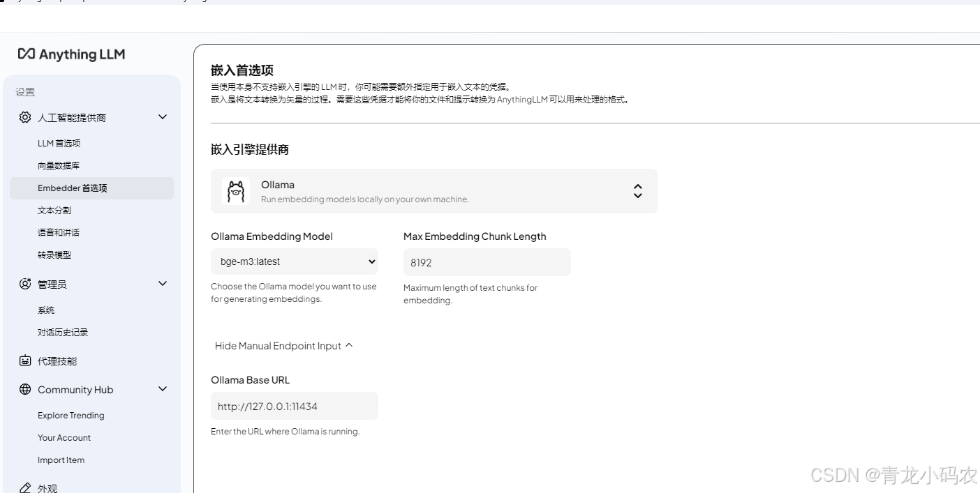Image resolution: width=980 pixels, height=493 pixels.
Task: Open 外观 appearance settings
Action: [47, 488]
